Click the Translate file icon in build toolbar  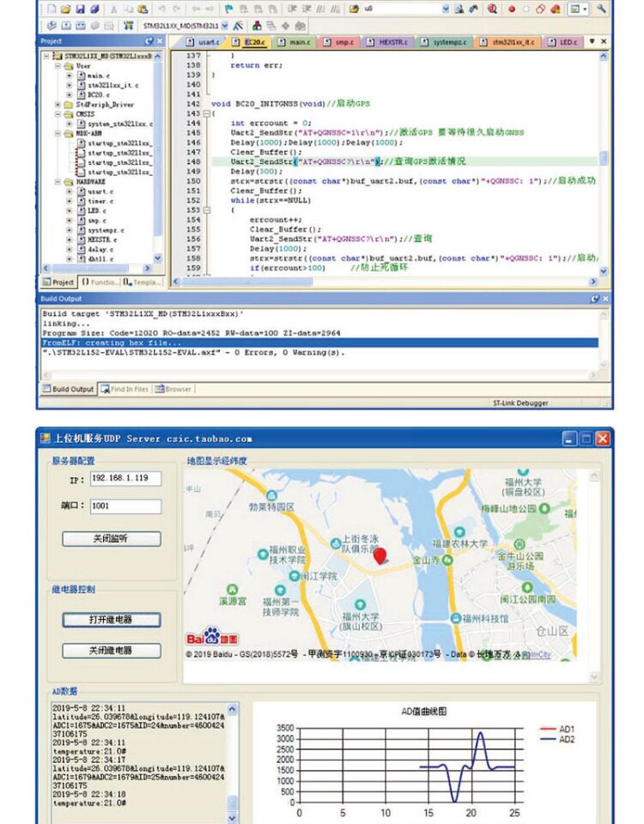point(52,25)
